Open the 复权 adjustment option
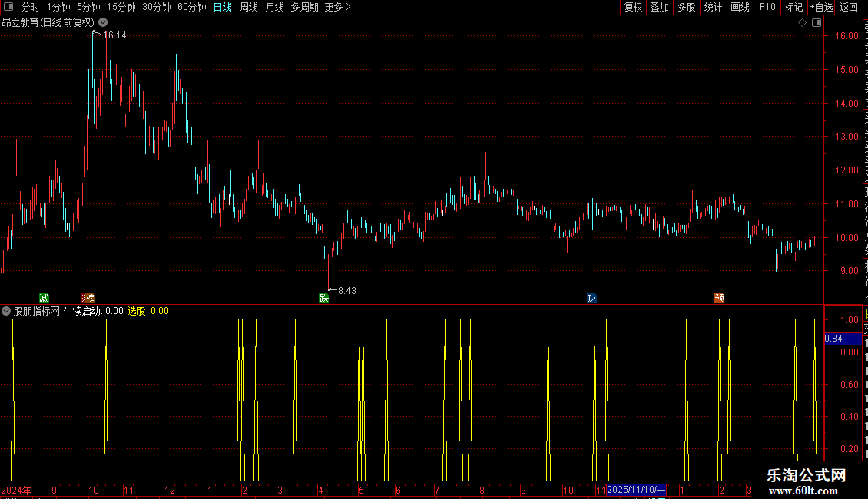Image resolution: width=868 pixels, height=499 pixels. coord(633,7)
